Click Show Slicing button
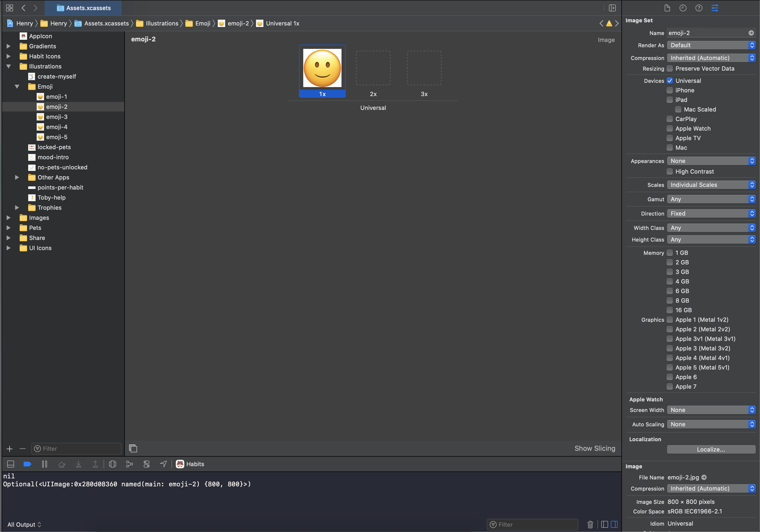This screenshot has height=532, width=760. coord(595,448)
